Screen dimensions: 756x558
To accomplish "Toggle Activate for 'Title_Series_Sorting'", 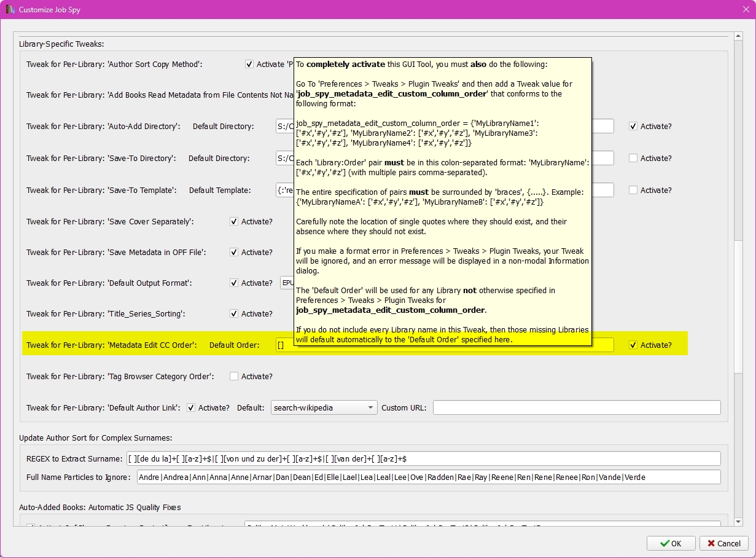I will coord(234,313).
